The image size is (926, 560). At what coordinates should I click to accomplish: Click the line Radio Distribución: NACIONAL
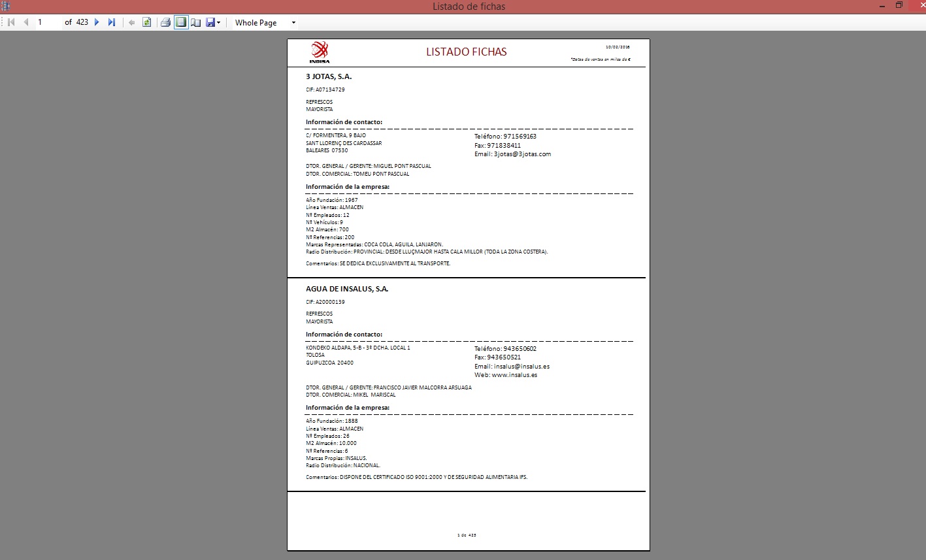[343, 466]
